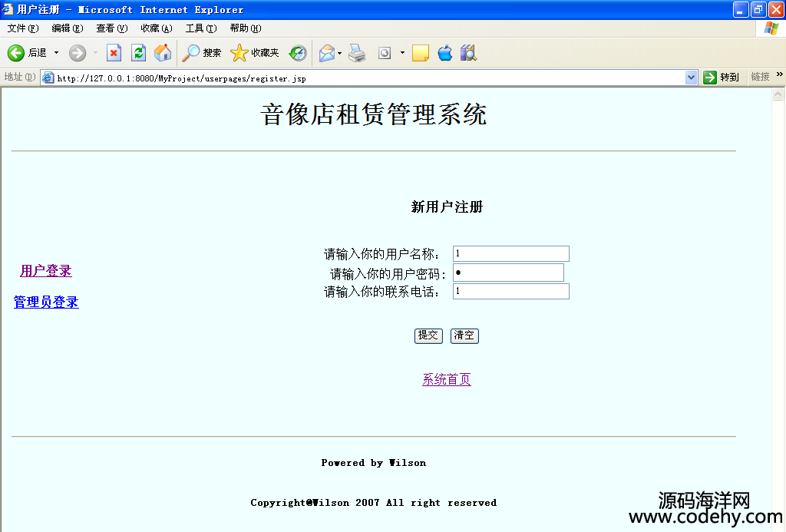Screen dimensions: 786x532
Task: Expand the Links (链接) toolbar chevron
Action: [x=780, y=74]
